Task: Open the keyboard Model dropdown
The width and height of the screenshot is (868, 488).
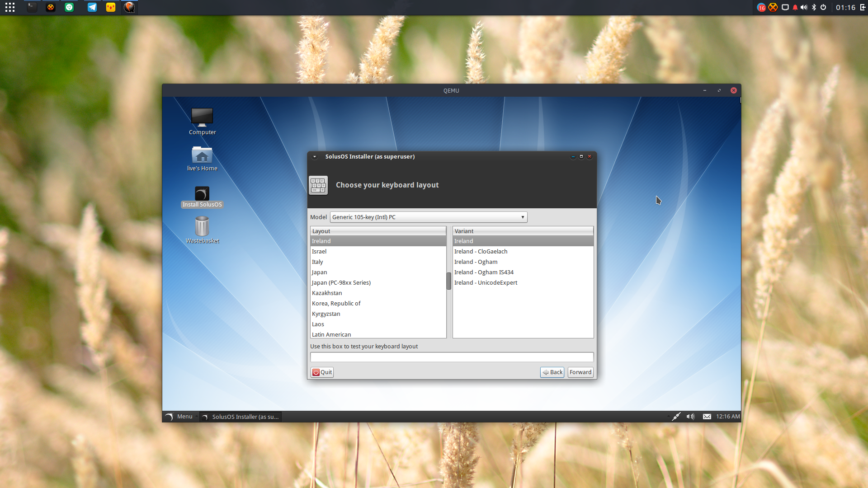Action: point(429,217)
